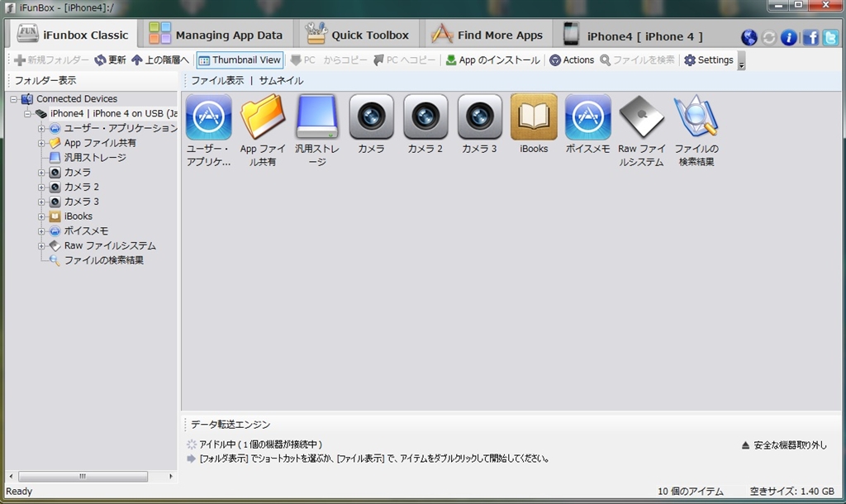
Task: Expand the App ファイル共有 tree node
Action: (x=41, y=143)
